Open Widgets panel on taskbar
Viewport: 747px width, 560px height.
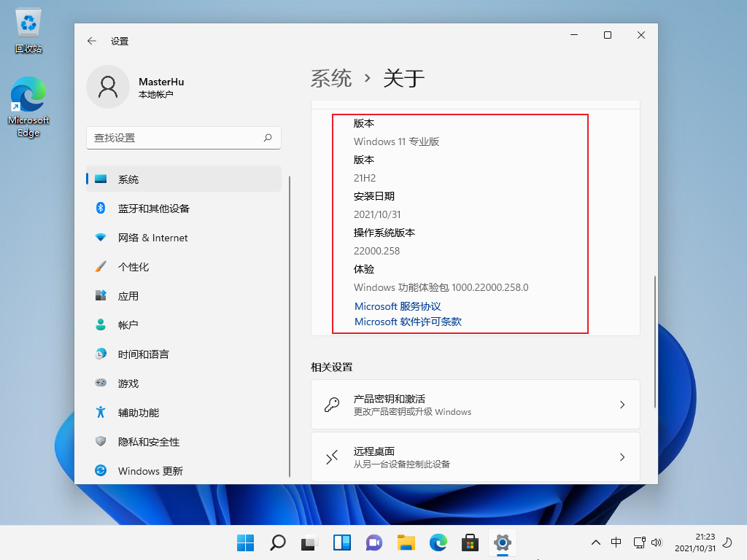[342, 542]
